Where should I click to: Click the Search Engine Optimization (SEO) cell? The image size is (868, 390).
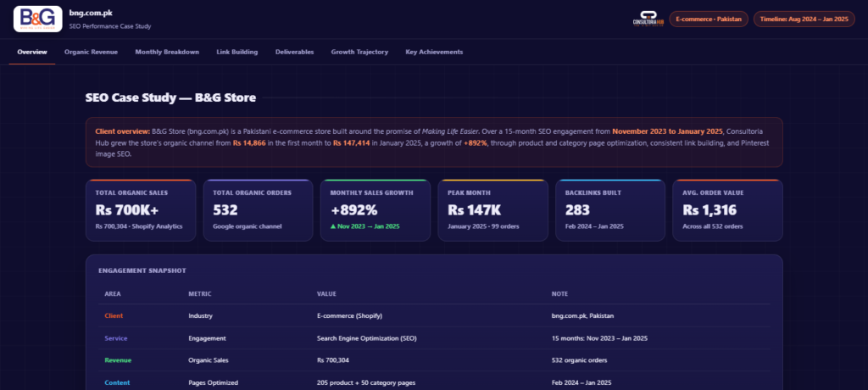[366, 338]
